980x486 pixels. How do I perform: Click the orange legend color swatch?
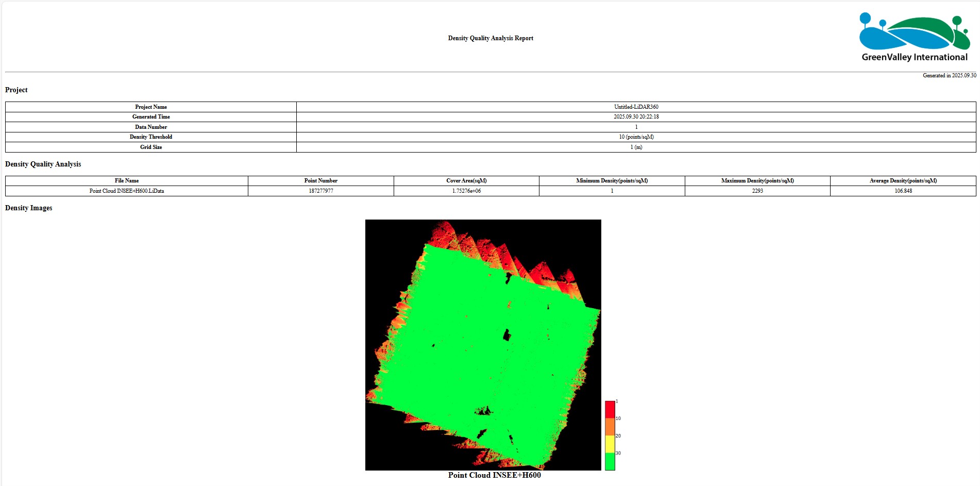coord(610,427)
